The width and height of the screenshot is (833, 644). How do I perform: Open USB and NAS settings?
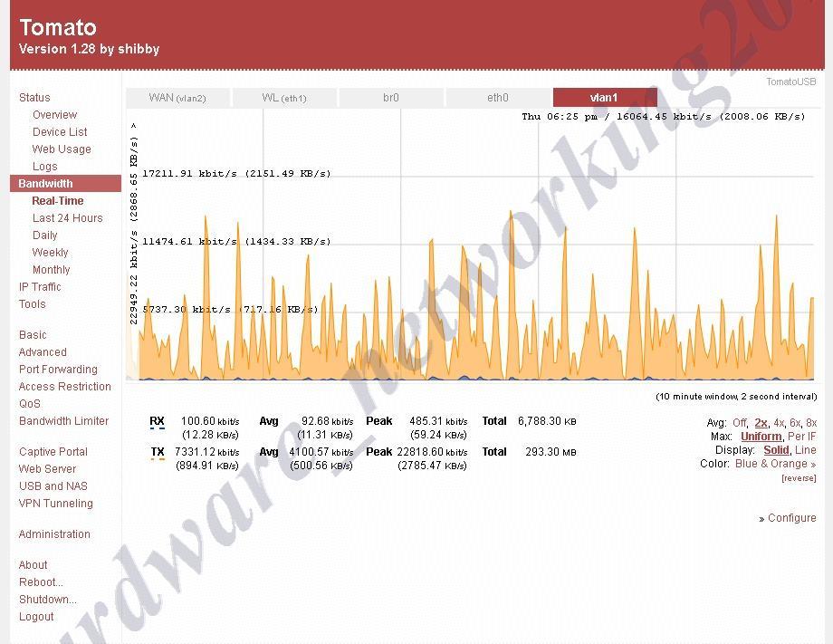tap(53, 486)
